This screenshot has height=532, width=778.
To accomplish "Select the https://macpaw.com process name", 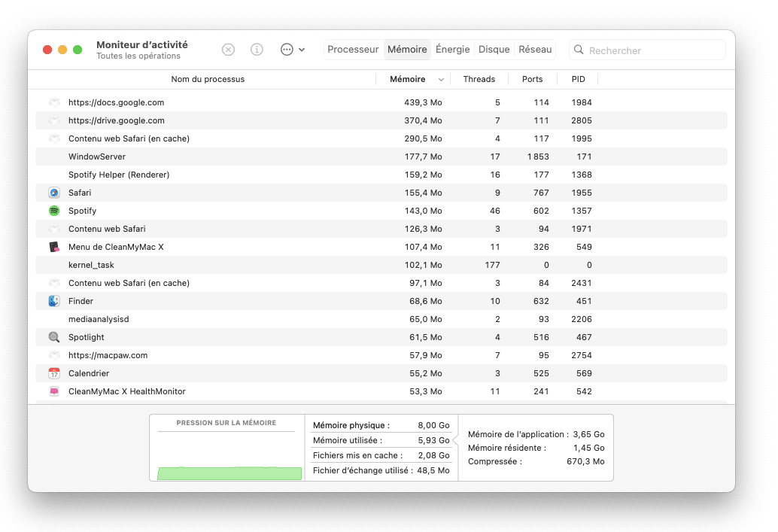I will tap(108, 355).
